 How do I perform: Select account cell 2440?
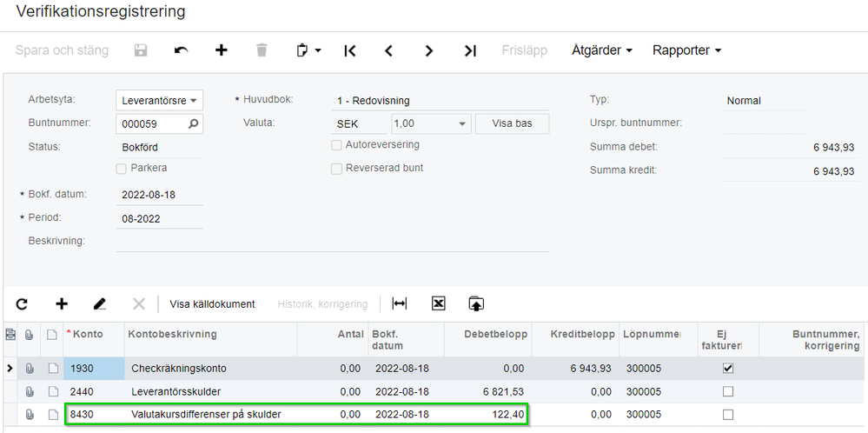coord(94,391)
